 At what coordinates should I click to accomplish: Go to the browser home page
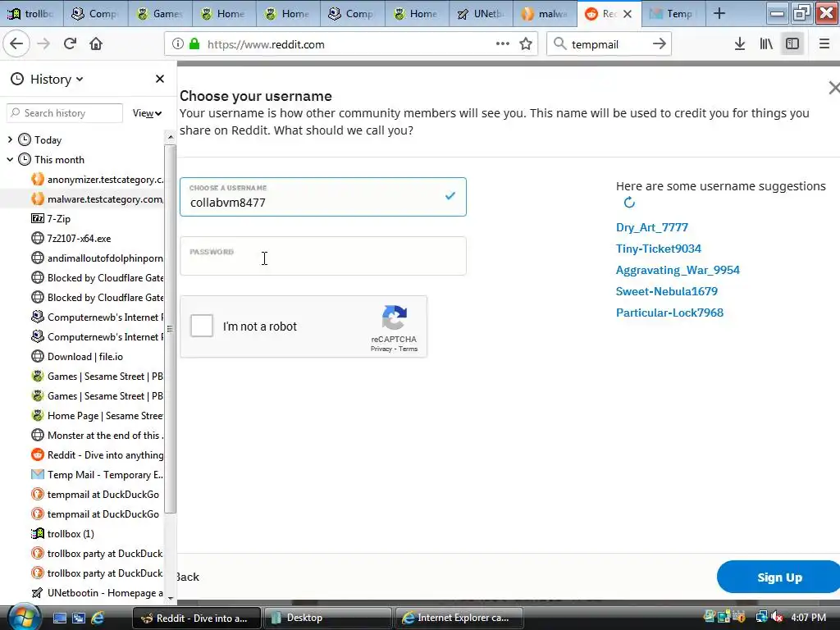point(96,44)
